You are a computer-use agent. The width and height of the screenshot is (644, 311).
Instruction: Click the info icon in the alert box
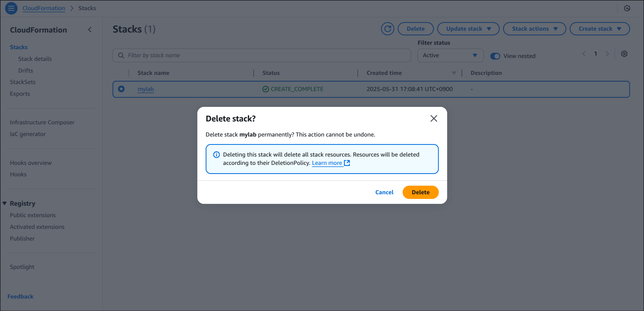(216, 155)
